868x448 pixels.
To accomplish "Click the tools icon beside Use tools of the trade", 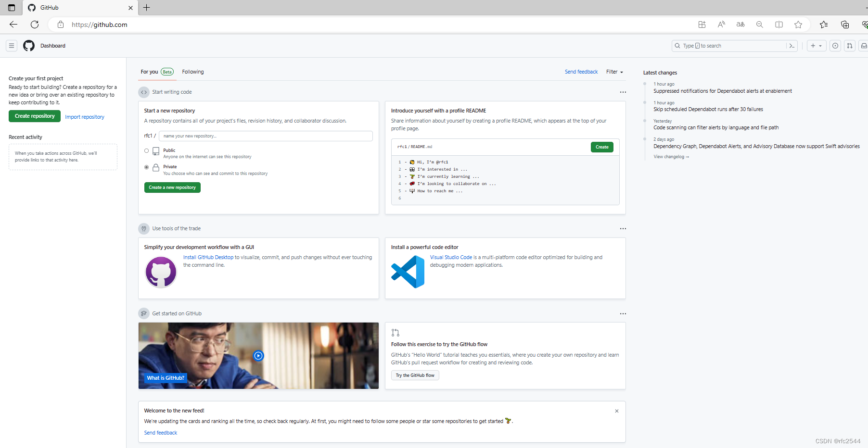I will click(x=144, y=229).
